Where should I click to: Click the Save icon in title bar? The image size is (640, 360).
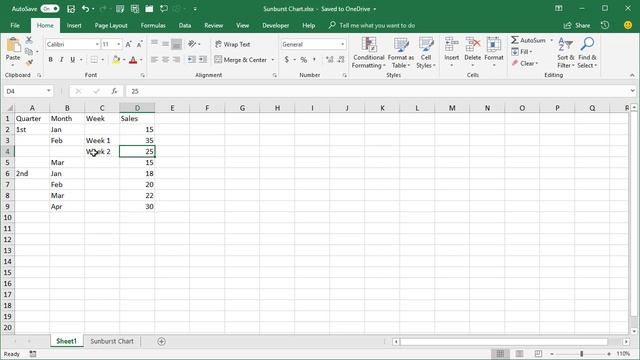pyautogui.click(x=71, y=9)
